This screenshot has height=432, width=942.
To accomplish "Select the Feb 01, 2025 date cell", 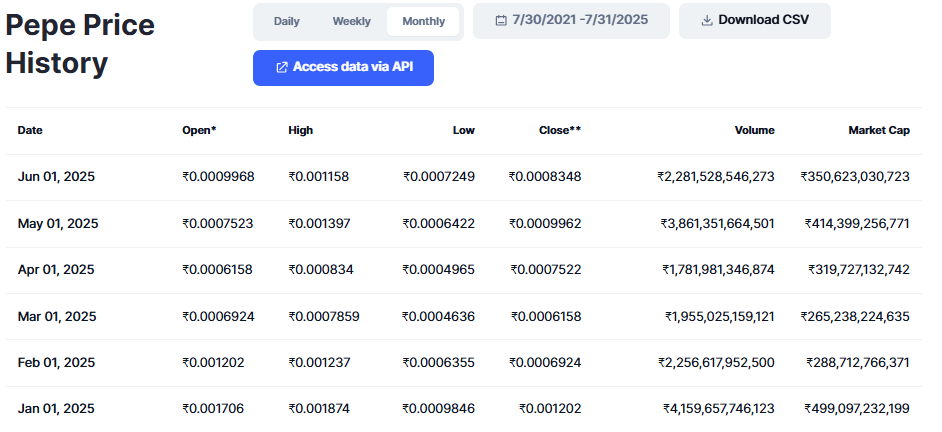I will [x=56, y=362].
